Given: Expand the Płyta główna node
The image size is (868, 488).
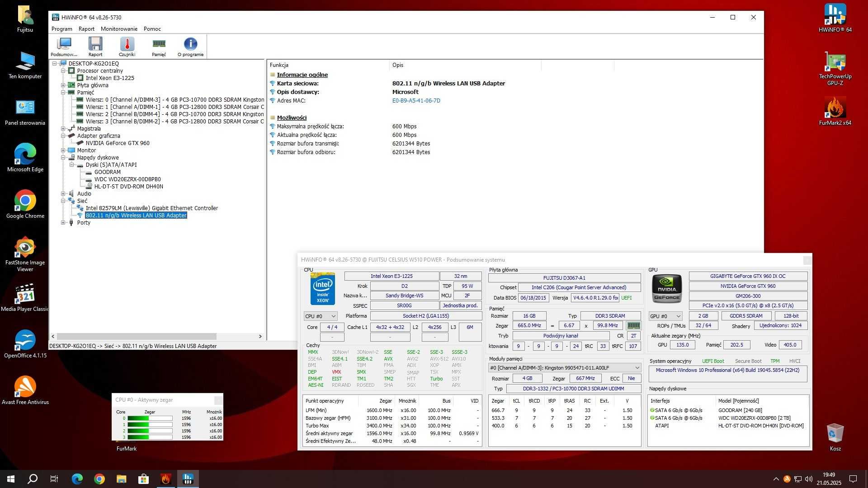Looking at the screenshot, I should (x=63, y=85).
